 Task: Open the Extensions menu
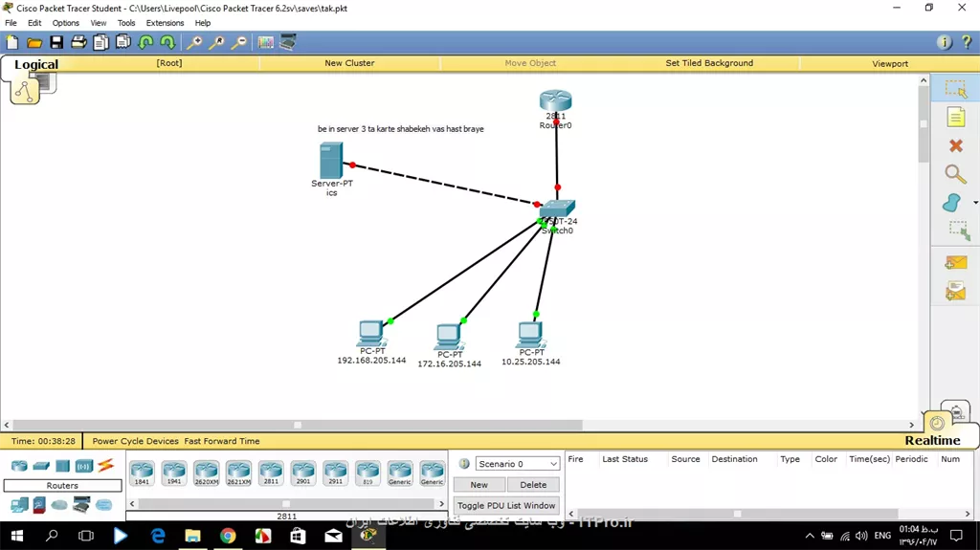pos(165,23)
